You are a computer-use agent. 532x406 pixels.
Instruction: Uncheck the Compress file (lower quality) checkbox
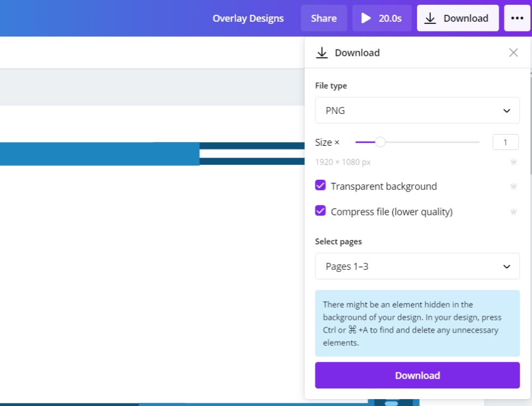[x=320, y=211]
